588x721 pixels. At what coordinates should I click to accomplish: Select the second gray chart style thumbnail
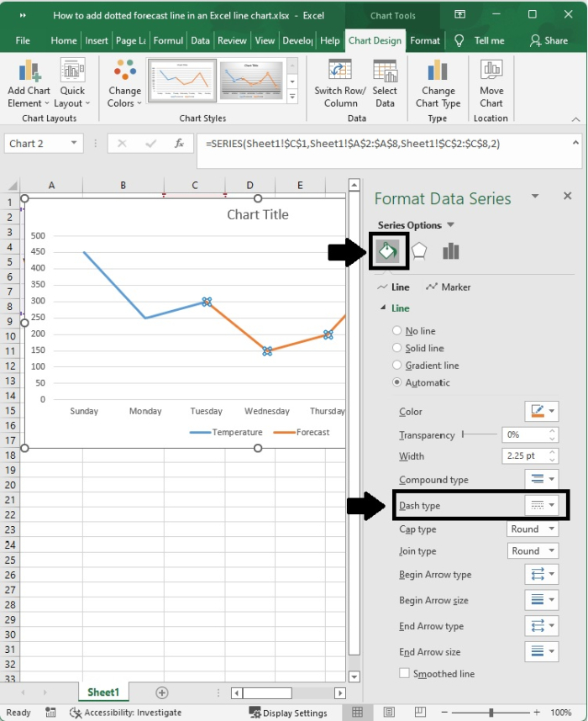251,81
